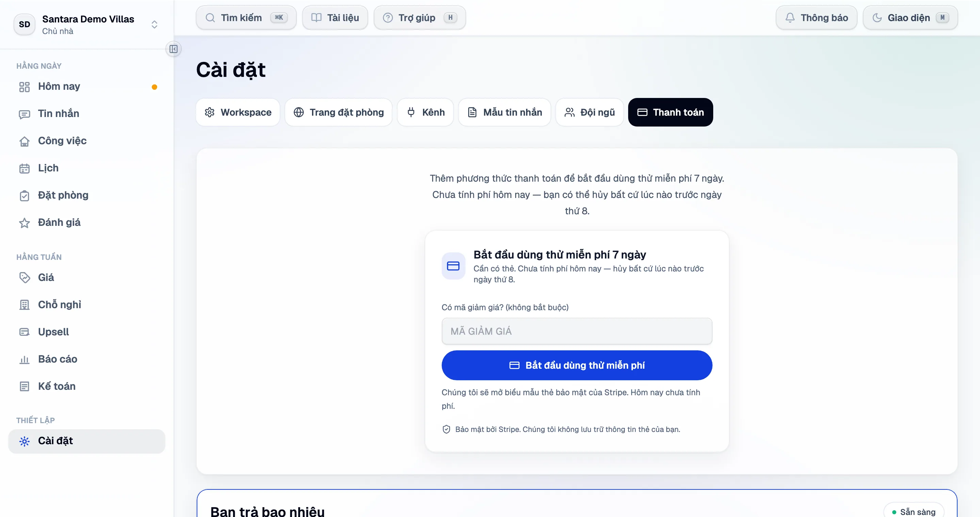Open Đặt phòng bookings

[x=87, y=195]
